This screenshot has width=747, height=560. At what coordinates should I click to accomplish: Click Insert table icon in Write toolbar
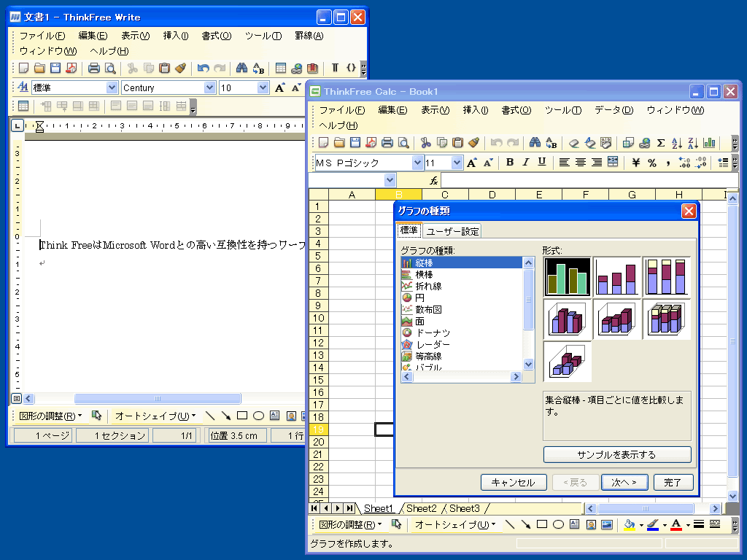click(281, 68)
